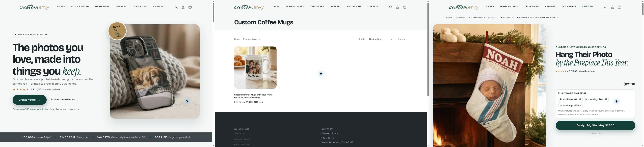Viewport: 644px width, 147px height.
Task: Click search icon in Coffee Mugs window
Action: (x=391, y=7)
